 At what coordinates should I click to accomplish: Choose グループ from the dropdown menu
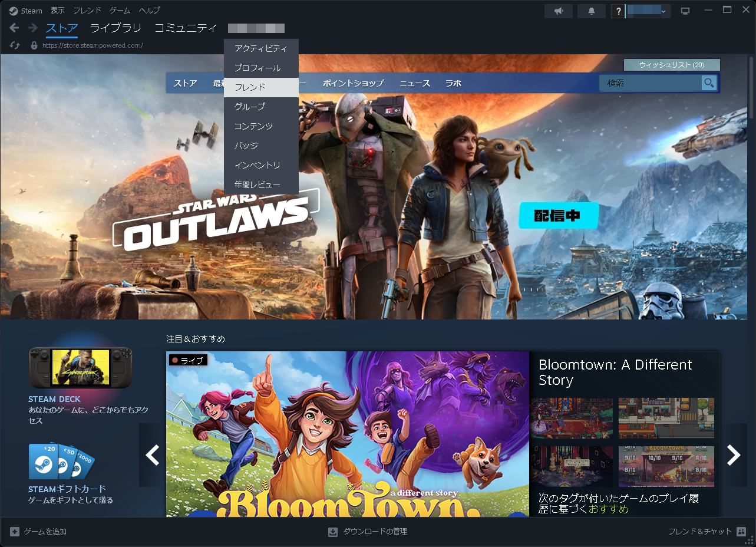click(x=261, y=107)
